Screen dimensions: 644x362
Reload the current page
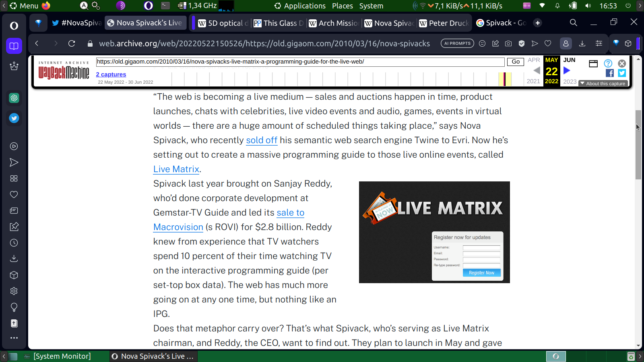(x=72, y=43)
